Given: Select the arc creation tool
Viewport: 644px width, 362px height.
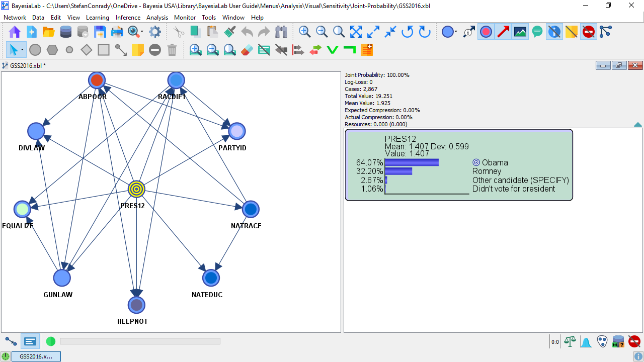Looking at the screenshot, I should pos(121,50).
